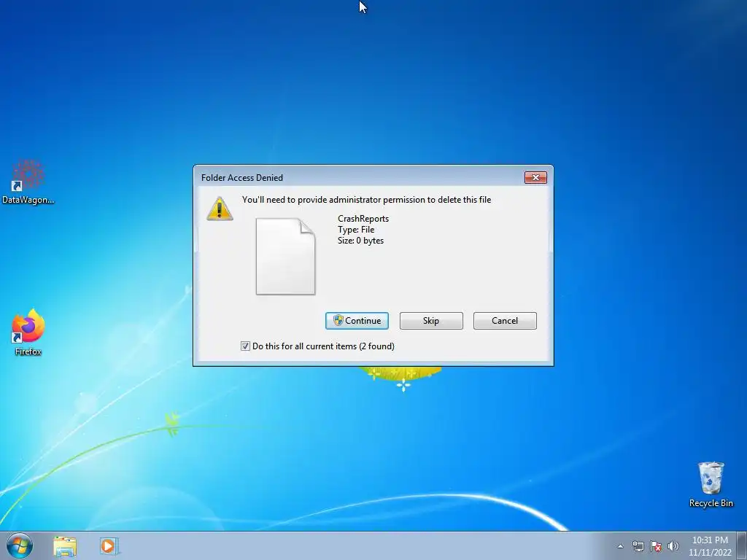Select the Firefox desktop shortcut
Image resolution: width=747 pixels, height=560 pixels.
coord(28,332)
